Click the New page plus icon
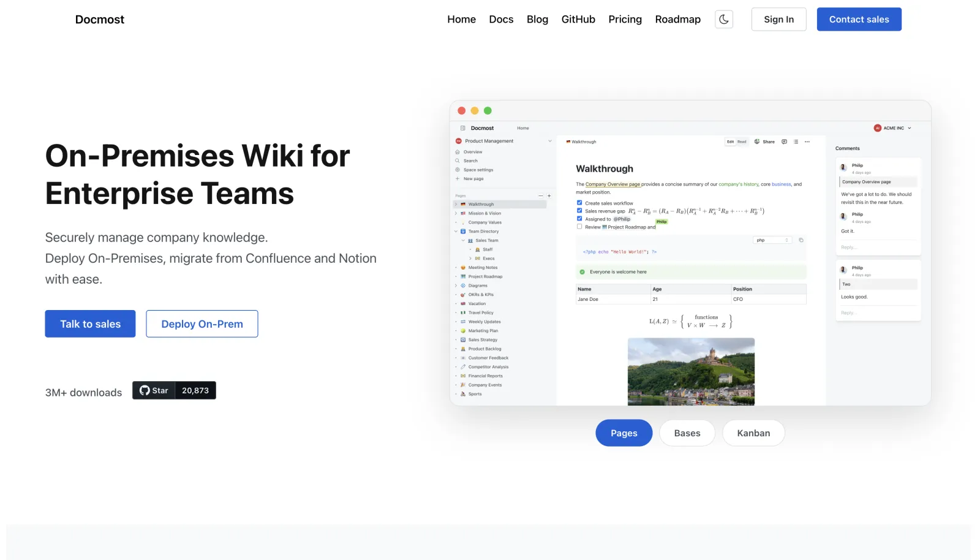980x560 pixels. 458,178
